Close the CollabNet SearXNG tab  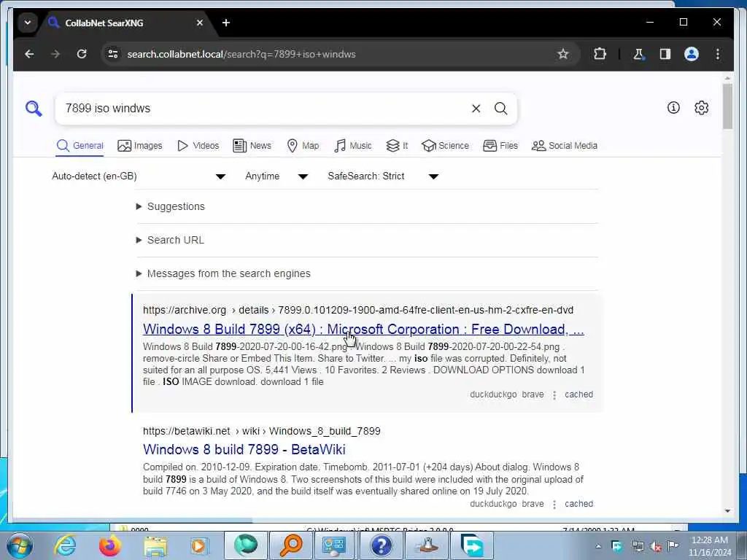coord(200,23)
